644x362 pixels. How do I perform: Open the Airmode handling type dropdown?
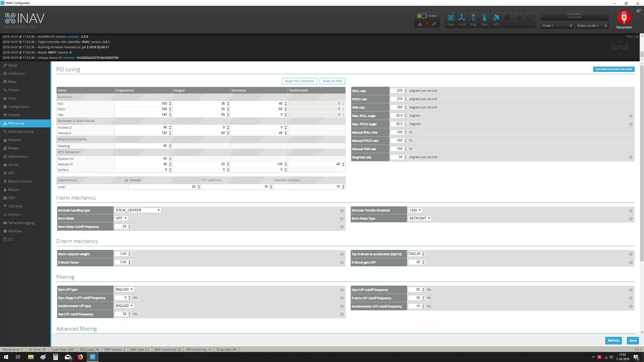(x=138, y=210)
